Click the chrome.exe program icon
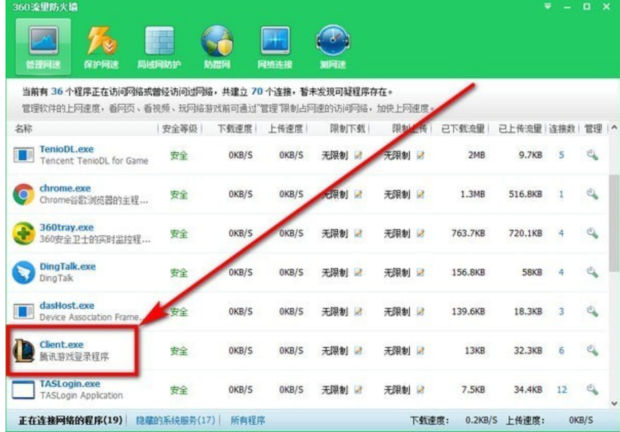Viewport: 620px width, 432px height. click(23, 194)
